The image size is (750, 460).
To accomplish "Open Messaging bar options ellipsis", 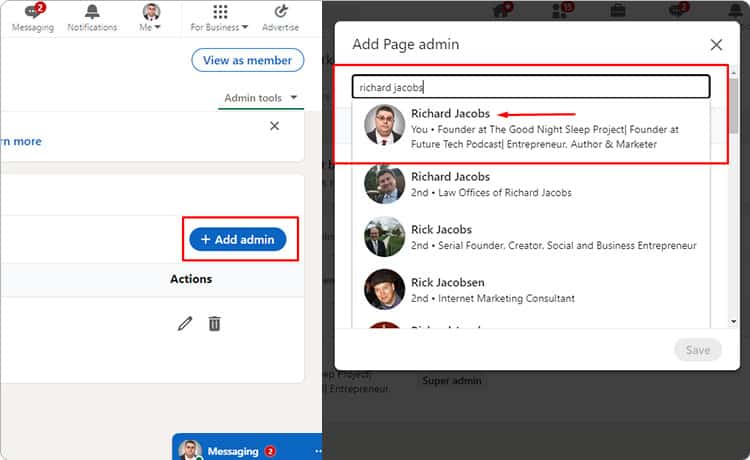I will tap(318, 451).
